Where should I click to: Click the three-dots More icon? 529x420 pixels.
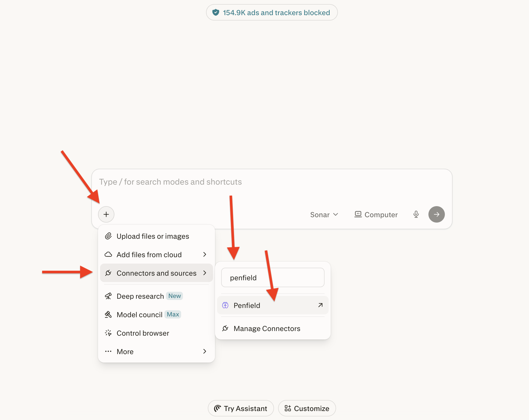(108, 351)
